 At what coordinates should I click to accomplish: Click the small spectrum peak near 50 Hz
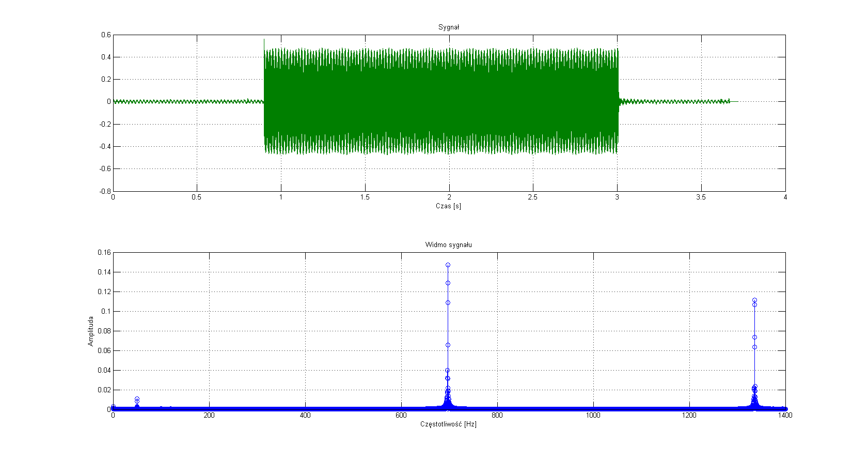pos(137,399)
